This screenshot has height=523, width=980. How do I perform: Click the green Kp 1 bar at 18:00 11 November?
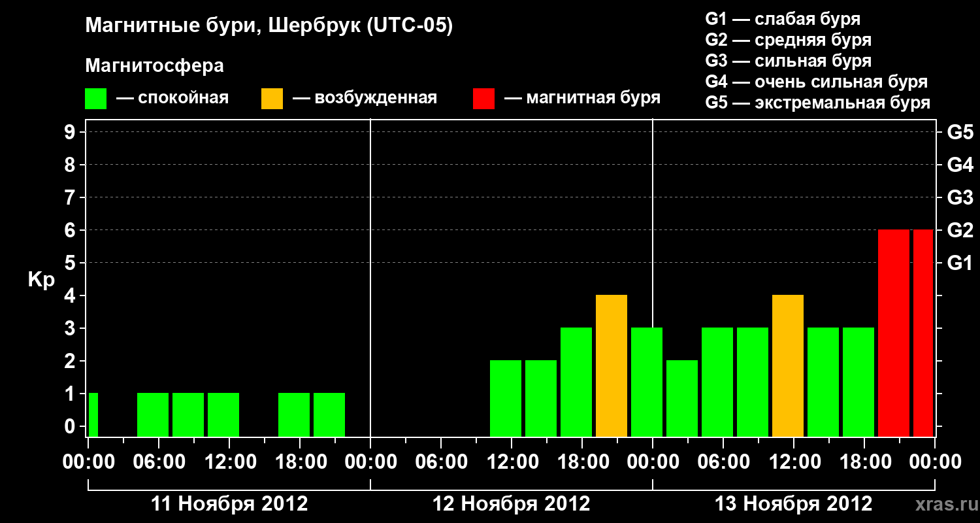294,415
